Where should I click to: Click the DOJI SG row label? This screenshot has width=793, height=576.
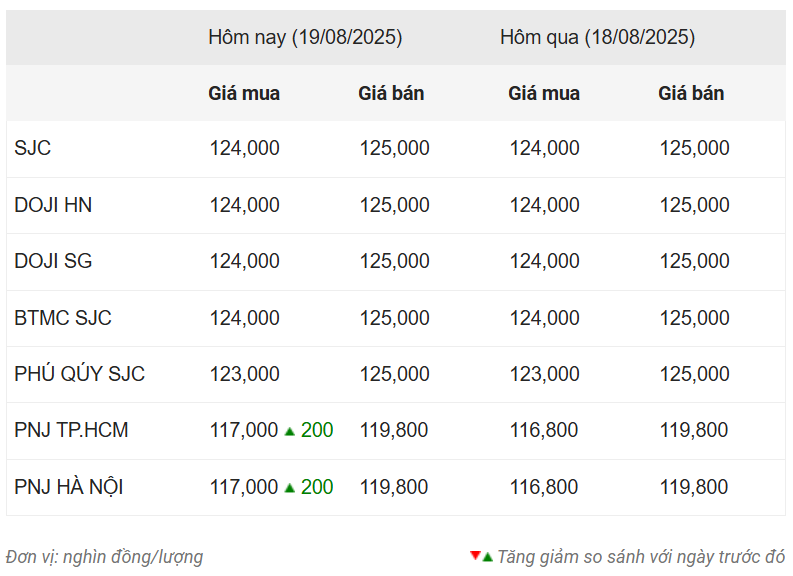(x=53, y=261)
